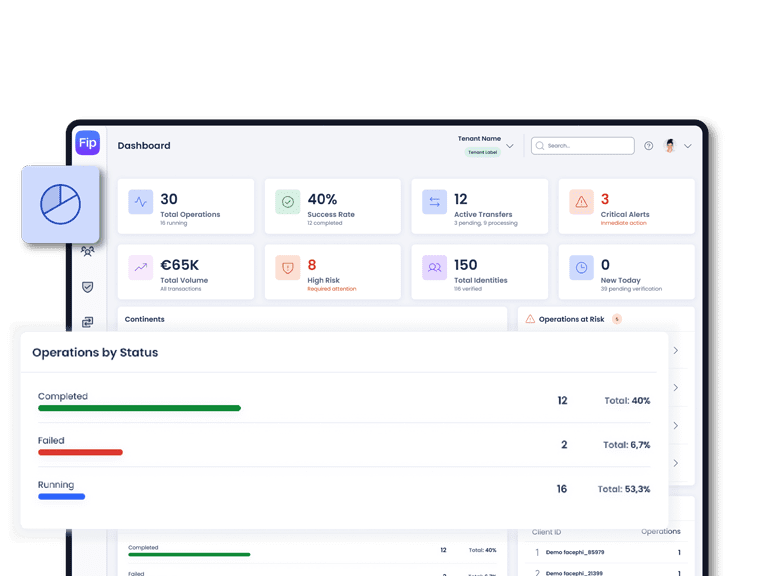Image resolution: width=768 pixels, height=576 pixels.
Task: Click the Total Volume trend icon
Action: [141, 267]
